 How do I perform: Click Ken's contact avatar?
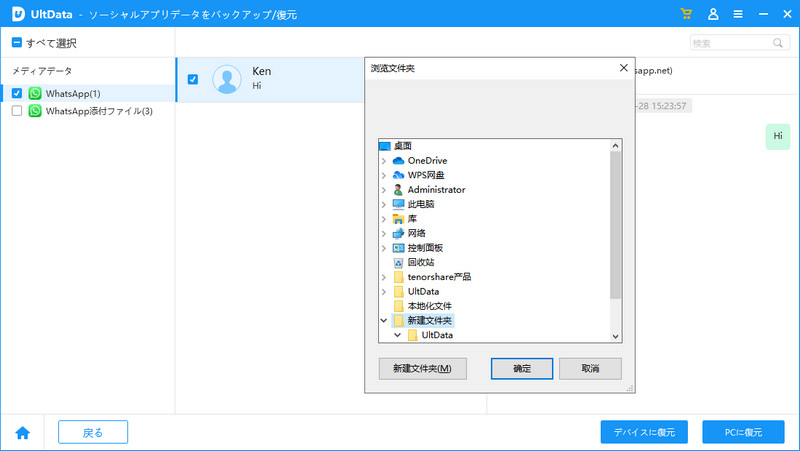pos(227,79)
